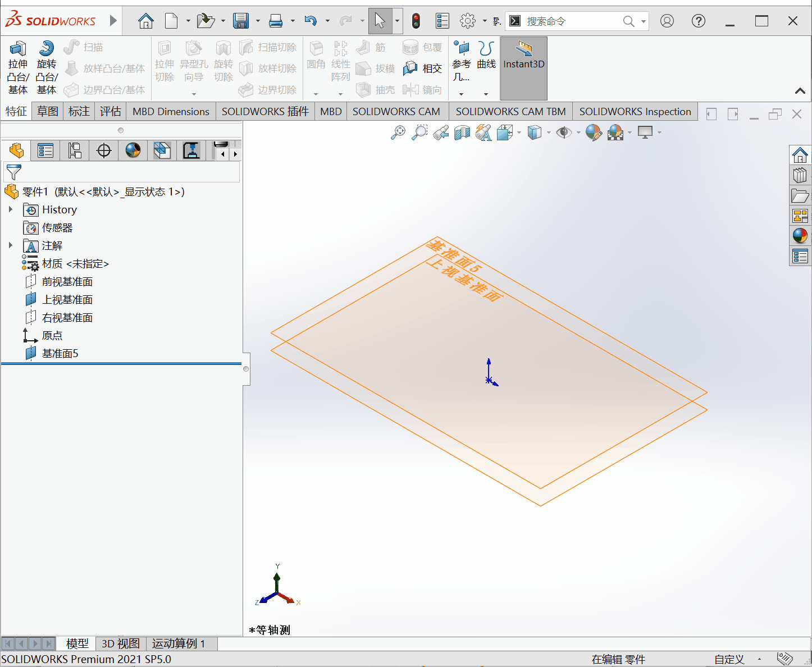Screen dimensions: 812x667
Task: Open Design Library task pane icon
Action: tap(800, 175)
